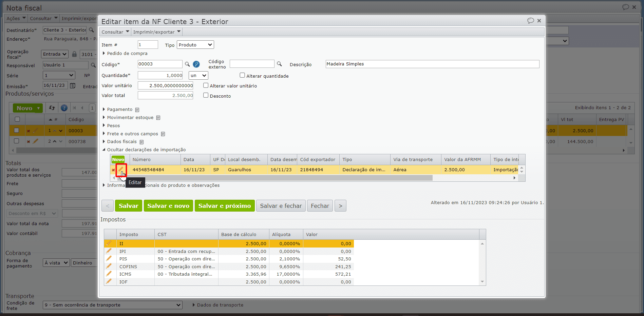The image size is (644, 316).
Task: Click the pencil icon on the ICMS tax row
Action: pos(109,274)
